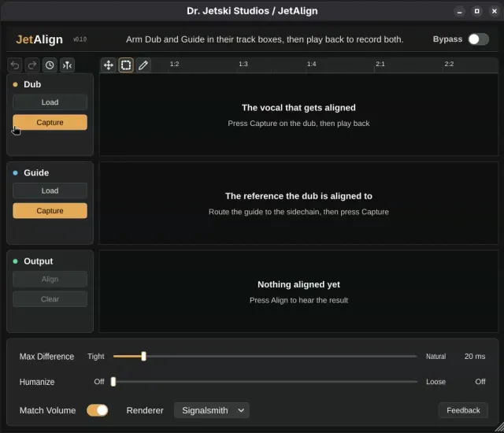Click 'The reference the dub is aligned to' heading

coord(298,196)
